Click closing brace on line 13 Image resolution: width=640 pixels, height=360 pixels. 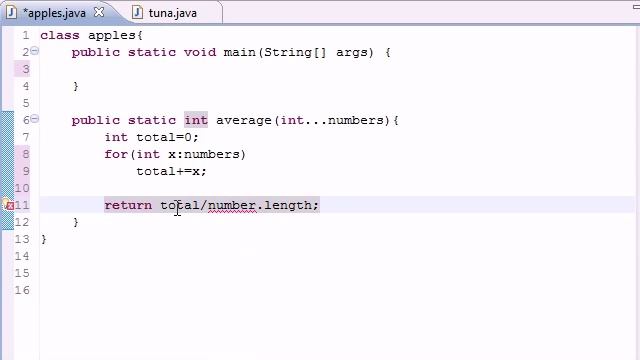coord(44,240)
